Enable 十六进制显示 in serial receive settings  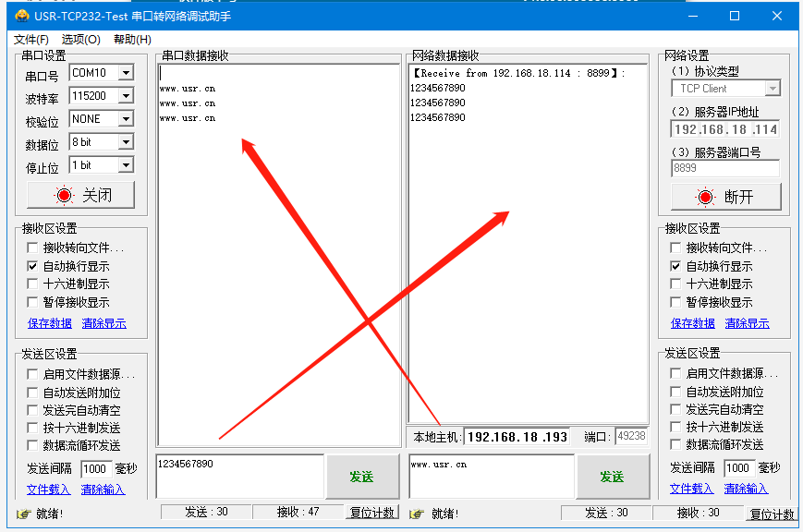click(33, 284)
